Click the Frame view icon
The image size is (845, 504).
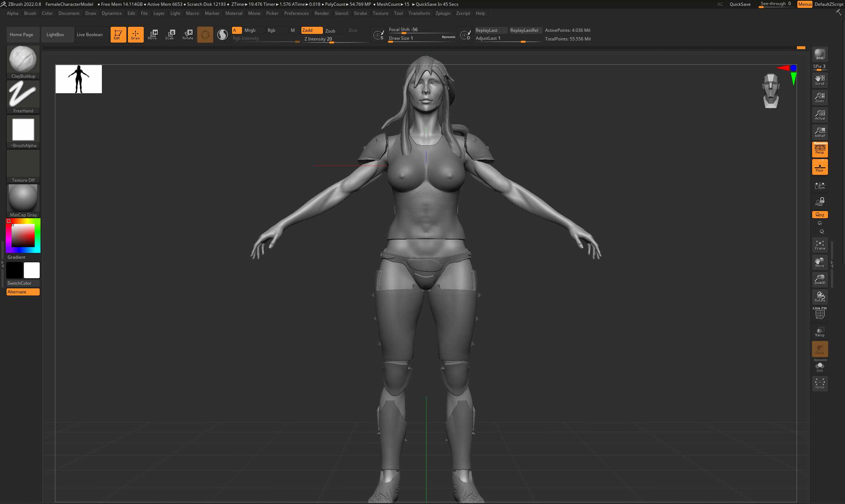pos(820,245)
